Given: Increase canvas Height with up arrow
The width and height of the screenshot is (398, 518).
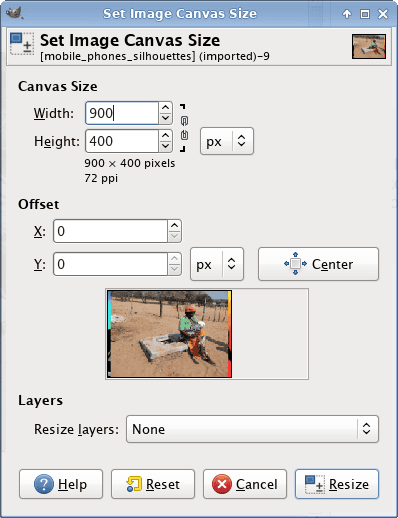Looking at the screenshot, I should click(x=166, y=136).
